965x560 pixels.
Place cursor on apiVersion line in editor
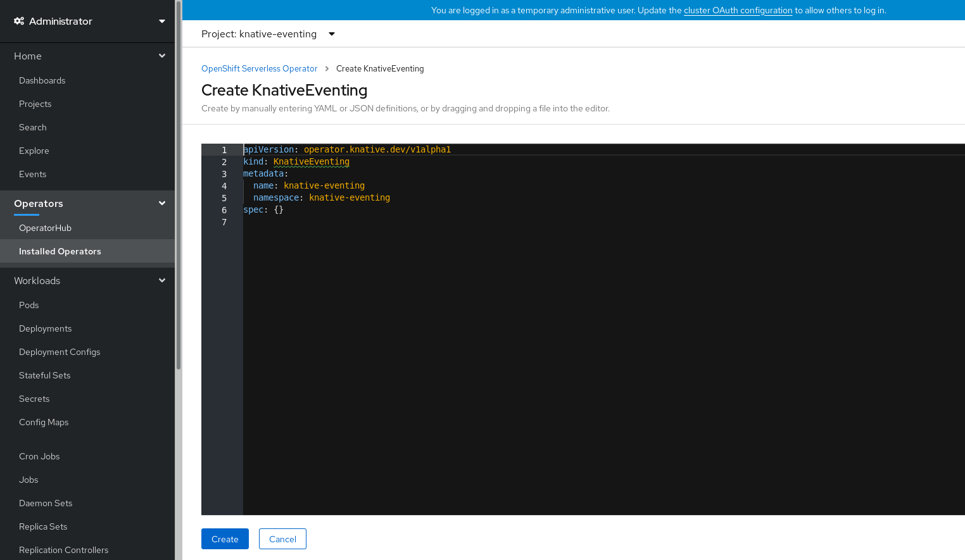(x=347, y=149)
